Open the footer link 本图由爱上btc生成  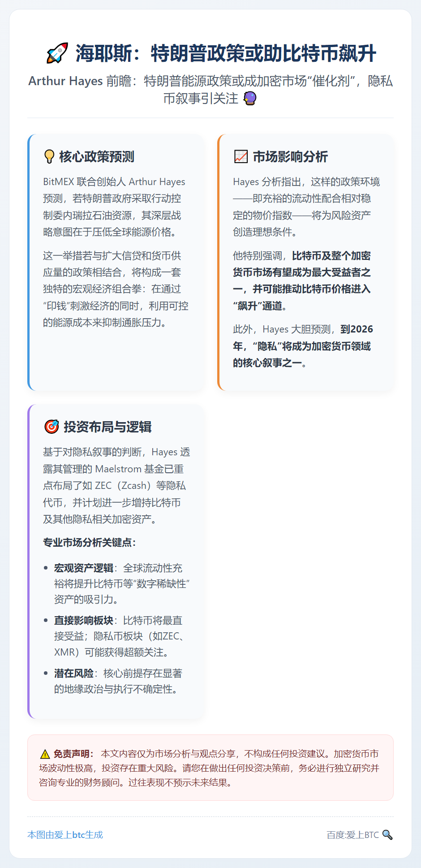click(65, 835)
